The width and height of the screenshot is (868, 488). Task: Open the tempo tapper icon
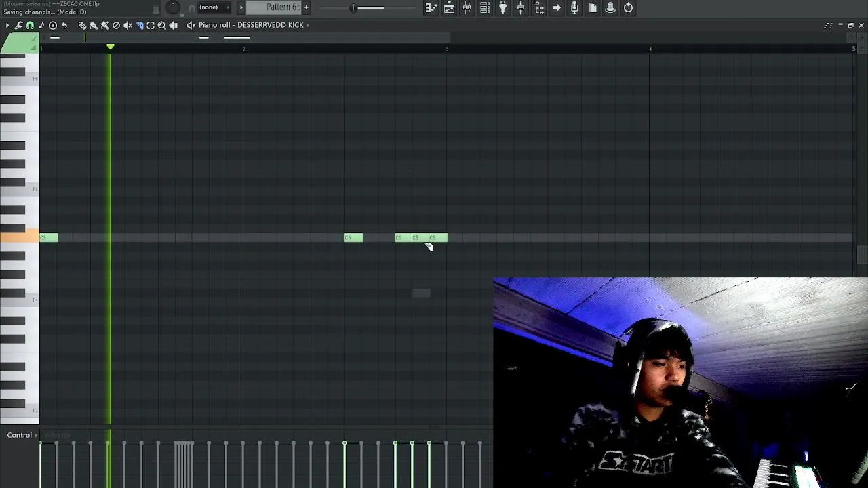coord(521,7)
